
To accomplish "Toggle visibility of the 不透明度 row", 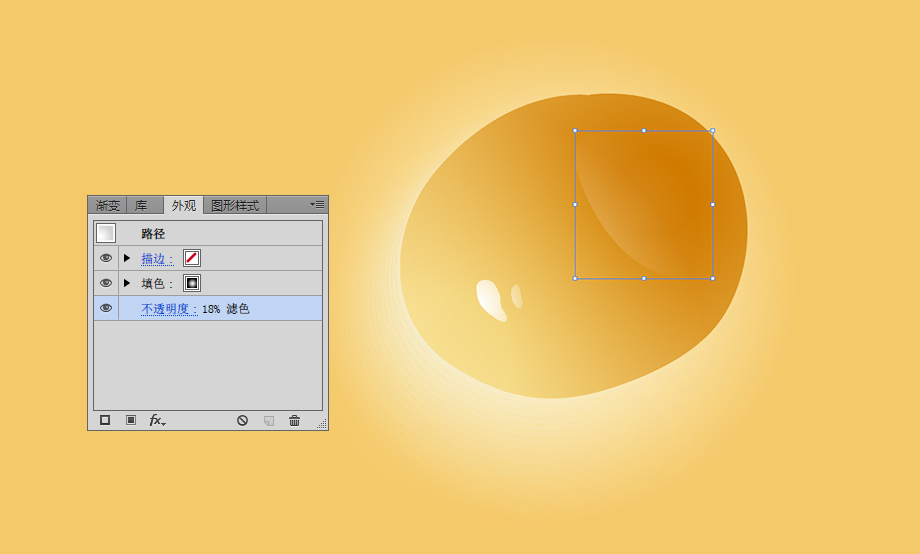I will [x=106, y=308].
